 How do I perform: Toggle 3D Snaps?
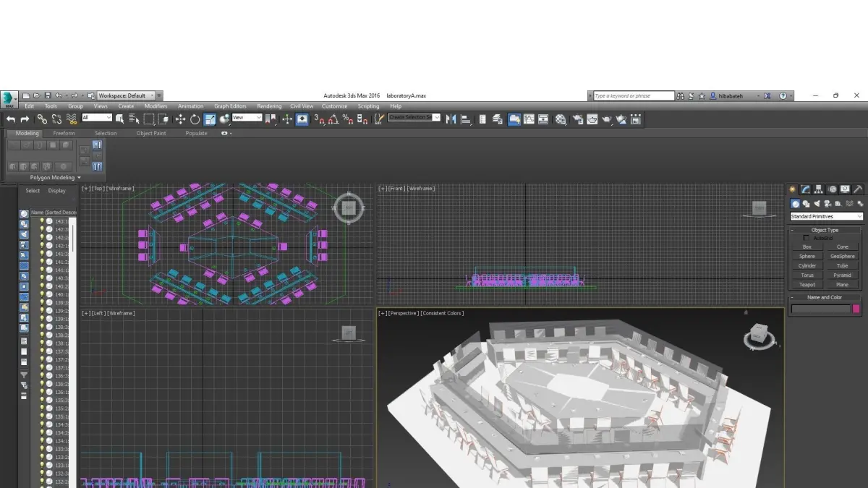point(320,119)
